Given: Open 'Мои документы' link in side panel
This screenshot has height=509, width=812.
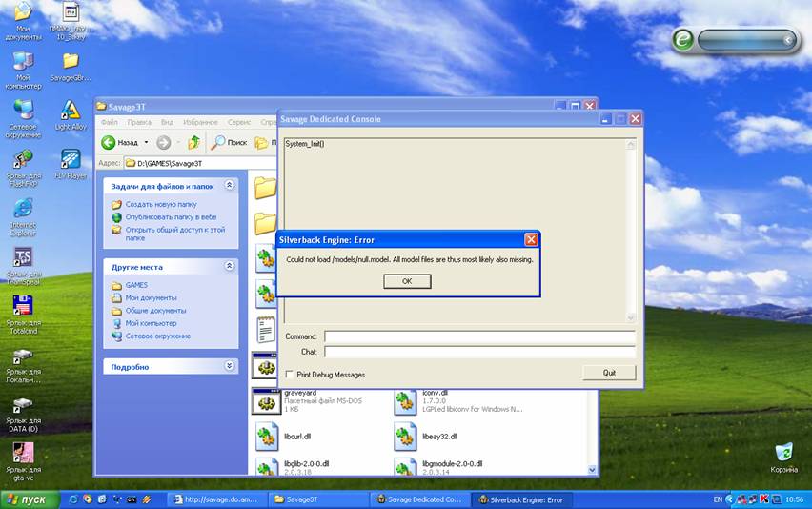Looking at the screenshot, I should pos(151,297).
